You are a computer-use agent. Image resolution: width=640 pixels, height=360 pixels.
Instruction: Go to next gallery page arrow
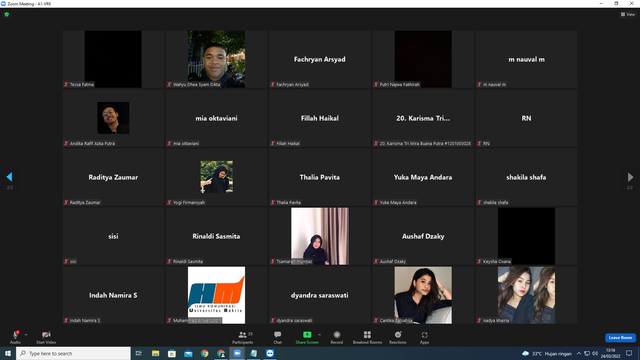point(630,177)
